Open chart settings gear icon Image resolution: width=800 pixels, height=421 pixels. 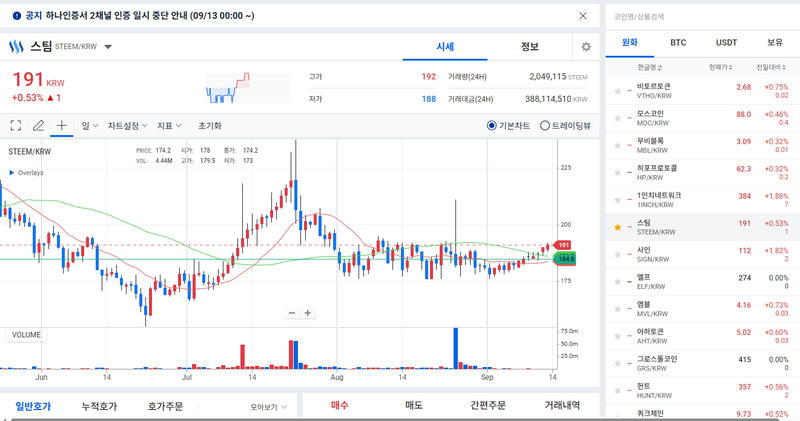[x=586, y=47]
